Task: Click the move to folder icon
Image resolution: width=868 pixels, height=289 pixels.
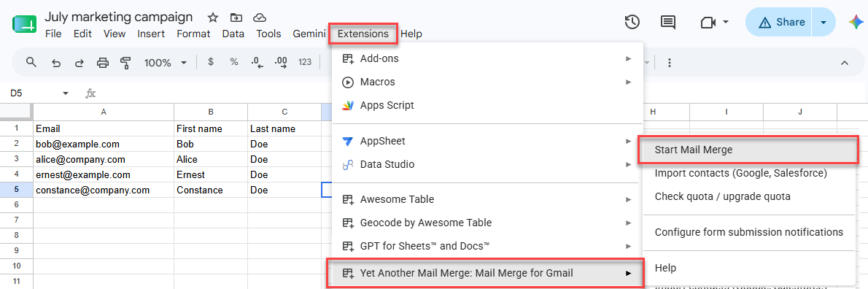Action: click(236, 18)
